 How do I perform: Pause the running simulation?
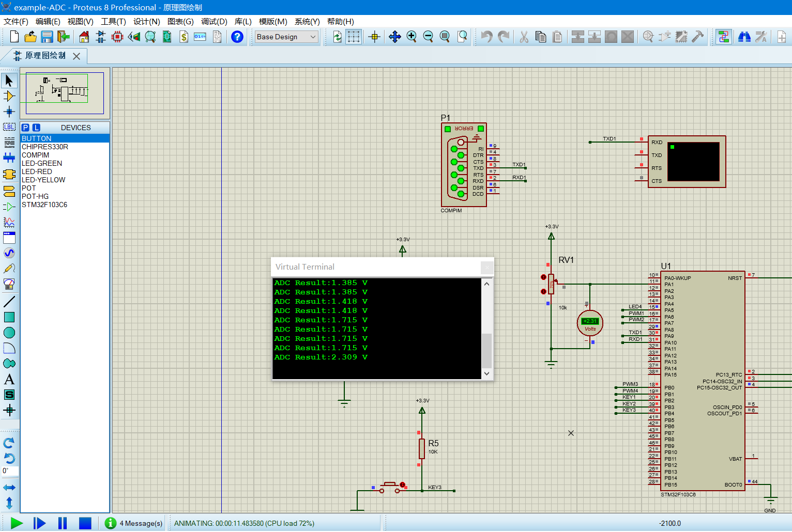pyautogui.click(x=63, y=523)
